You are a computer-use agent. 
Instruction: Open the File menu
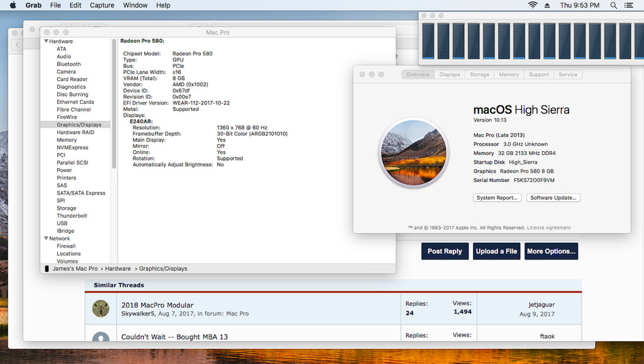tap(55, 5)
